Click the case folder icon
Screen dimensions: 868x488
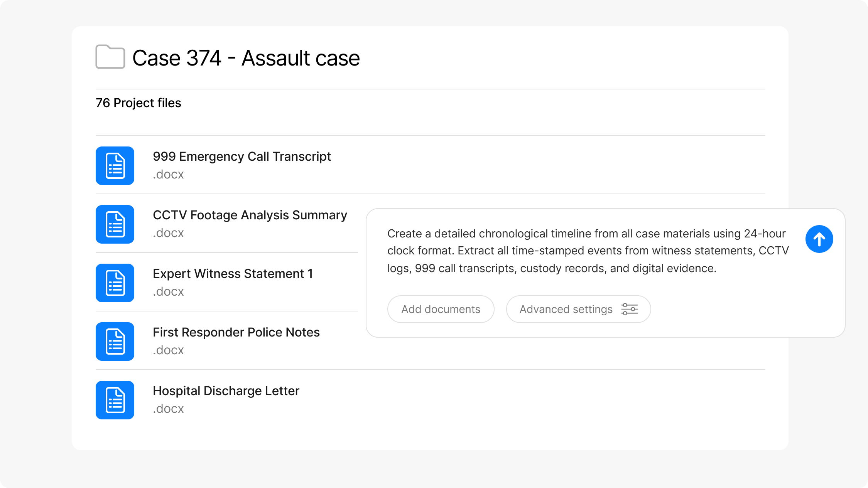coord(110,57)
